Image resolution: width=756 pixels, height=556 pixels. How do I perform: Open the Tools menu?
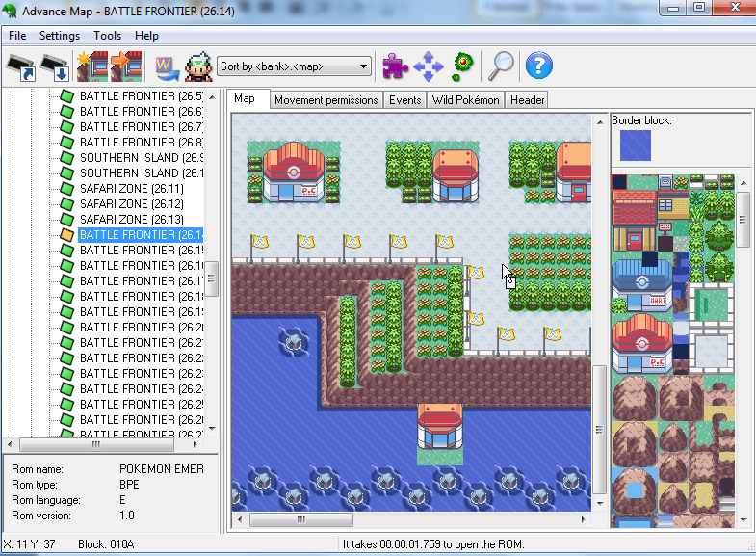(x=108, y=36)
